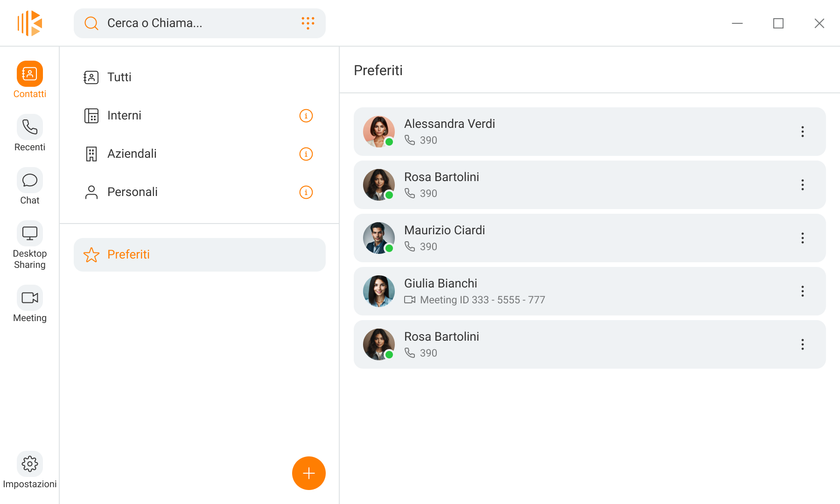This screenshot has width=840, height=504.
Task: Click the Cerca o Chiama search field
Action: pos(196,23)
